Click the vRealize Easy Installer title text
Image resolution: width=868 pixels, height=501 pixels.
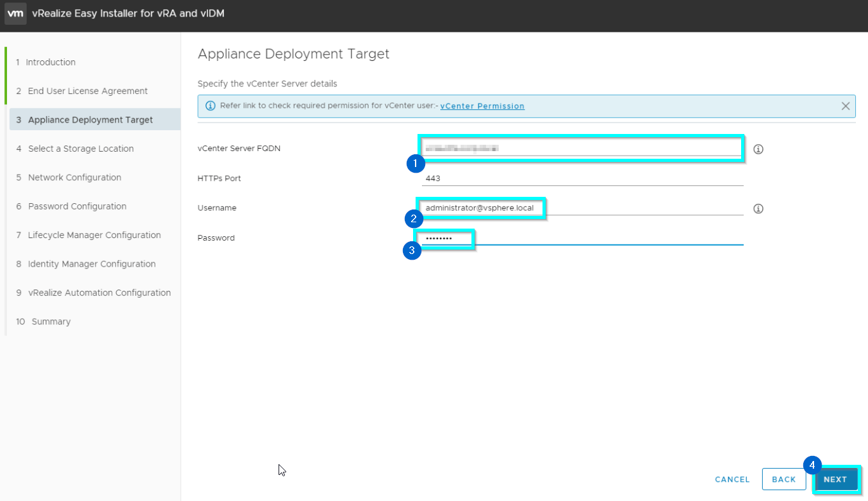(128, 13)
